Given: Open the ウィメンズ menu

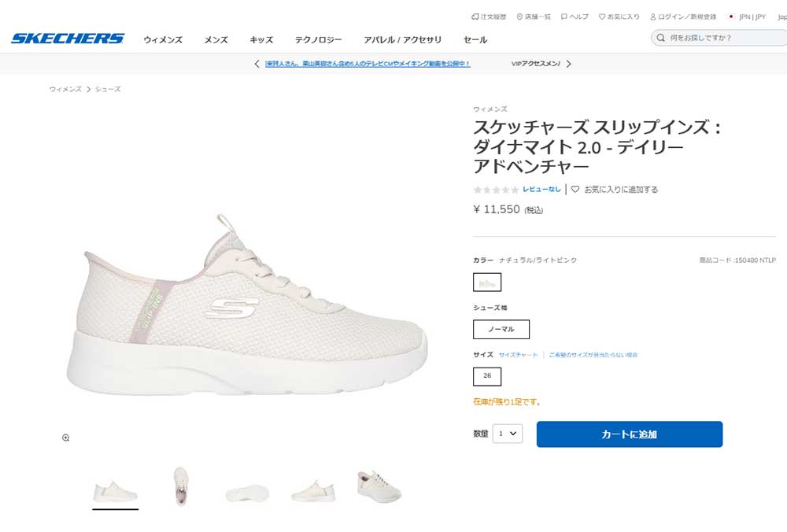Looking at the screenshot, I should (x=163, y=39).
